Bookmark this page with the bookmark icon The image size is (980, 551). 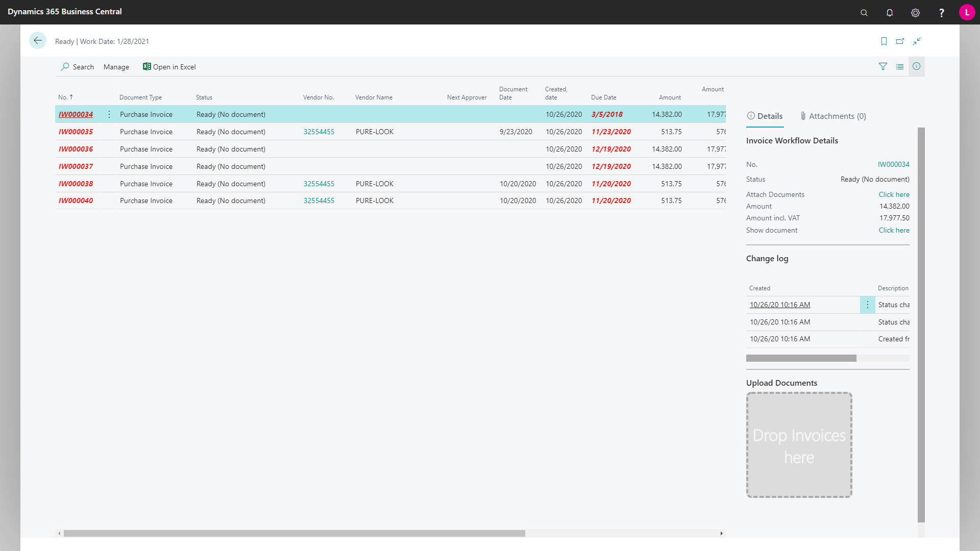pos(884,41)
